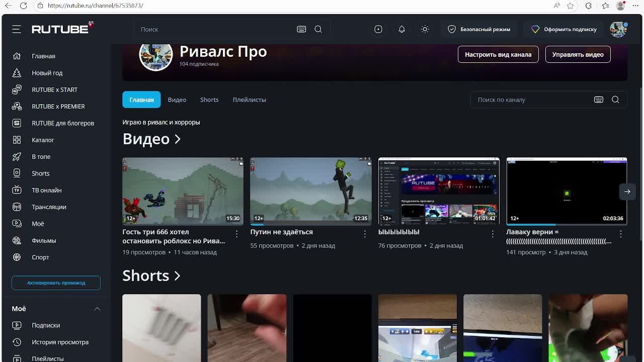Click Настроить вид канала button

point(498,54)
